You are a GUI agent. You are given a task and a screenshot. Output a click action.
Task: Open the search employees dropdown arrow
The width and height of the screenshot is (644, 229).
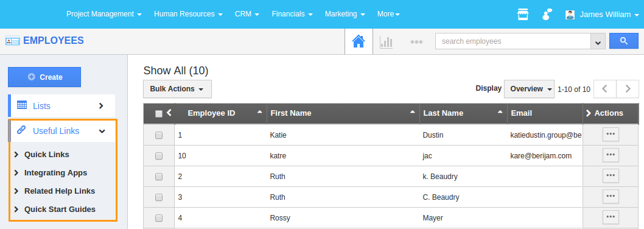pos(598,41)
